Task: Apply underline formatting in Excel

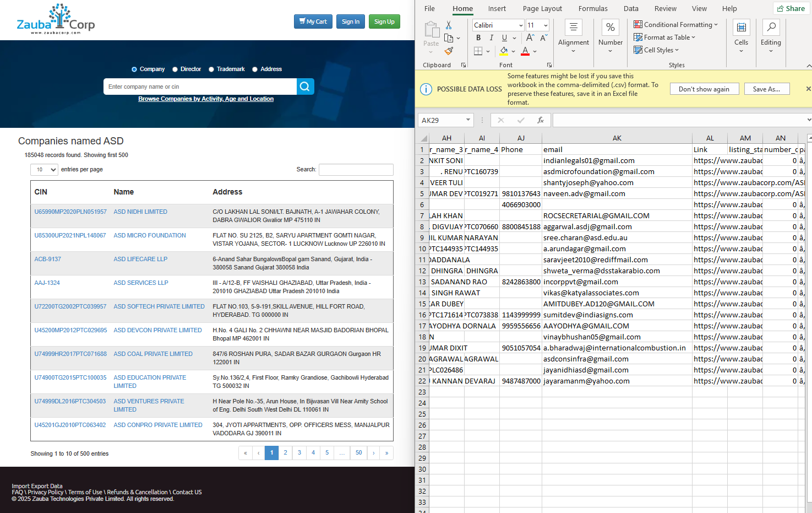Action: [504, 38]
